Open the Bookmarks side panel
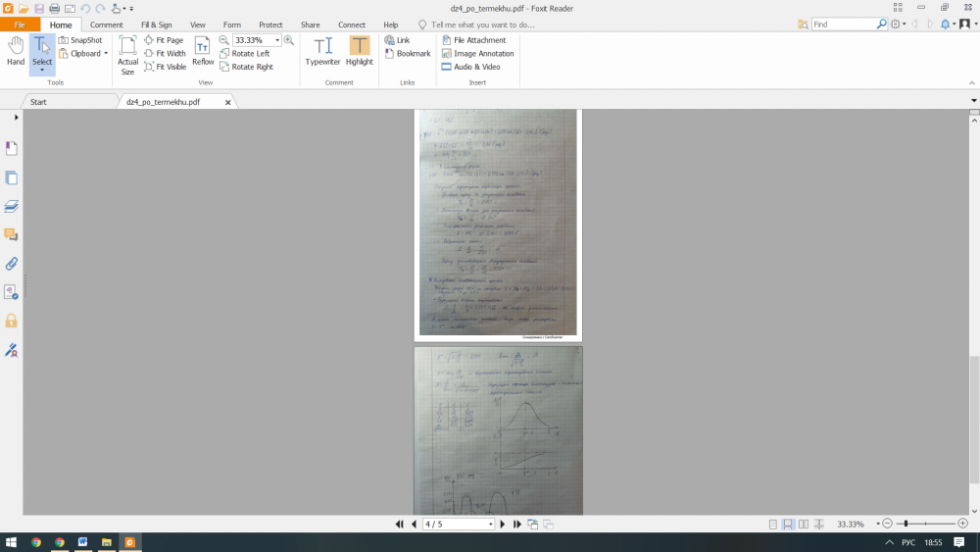The image size is (980, 552). click(11, 148)
